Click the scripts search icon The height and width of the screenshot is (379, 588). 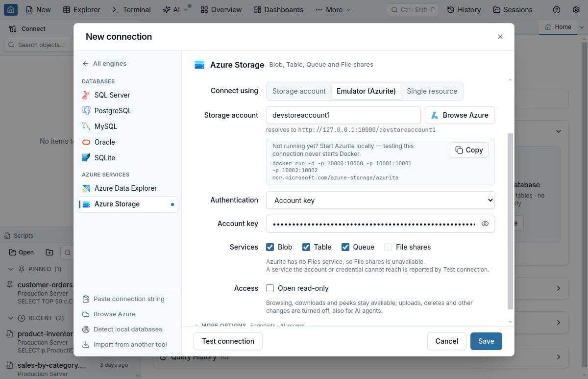67,253
